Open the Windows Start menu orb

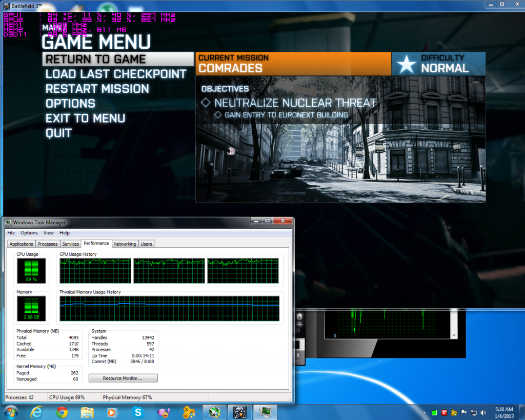(x=10, y=412)
